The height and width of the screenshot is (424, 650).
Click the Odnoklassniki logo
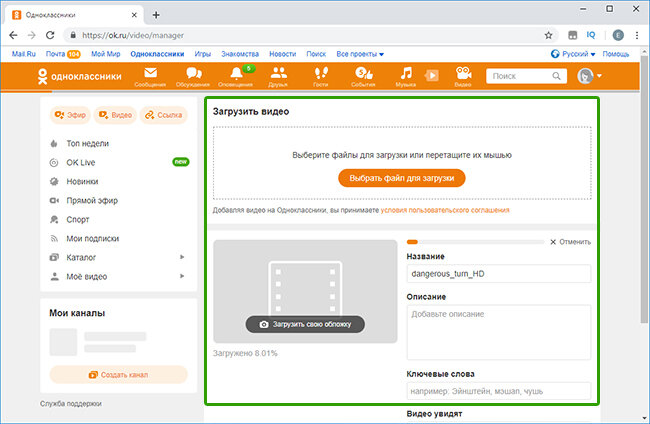coord(79,76)
